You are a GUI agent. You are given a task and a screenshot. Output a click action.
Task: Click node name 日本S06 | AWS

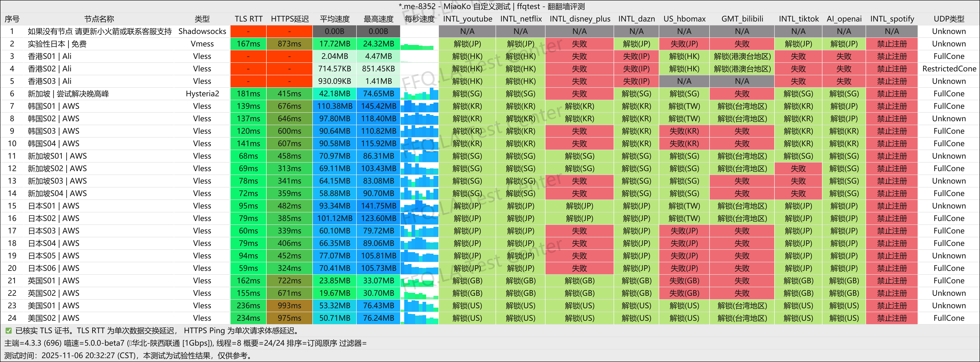(x=54, y=268)
